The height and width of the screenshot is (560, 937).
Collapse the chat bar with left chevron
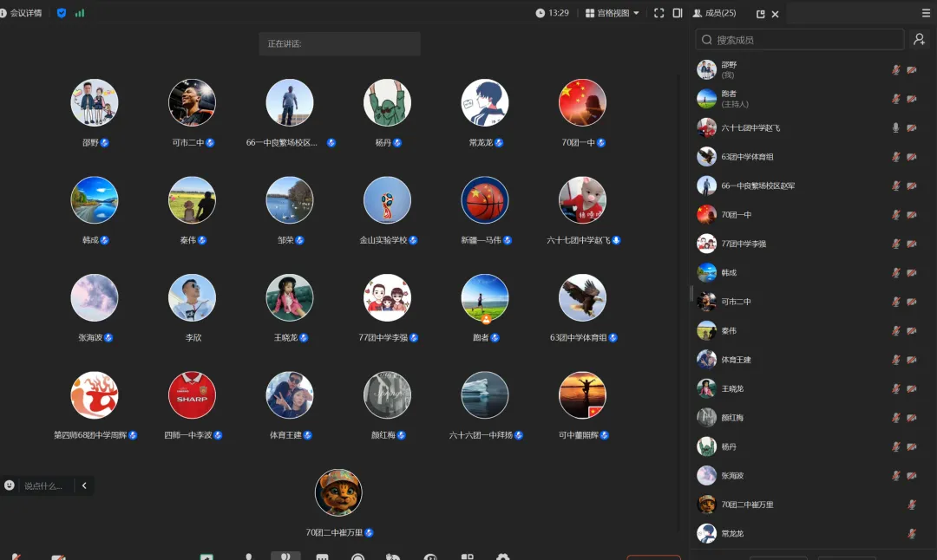[x=84, y=485]
